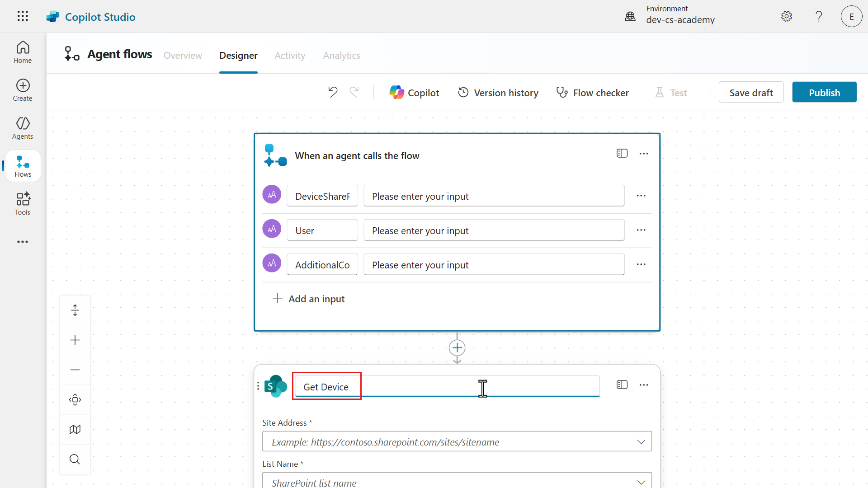Switch to the Overview tab

183,55
